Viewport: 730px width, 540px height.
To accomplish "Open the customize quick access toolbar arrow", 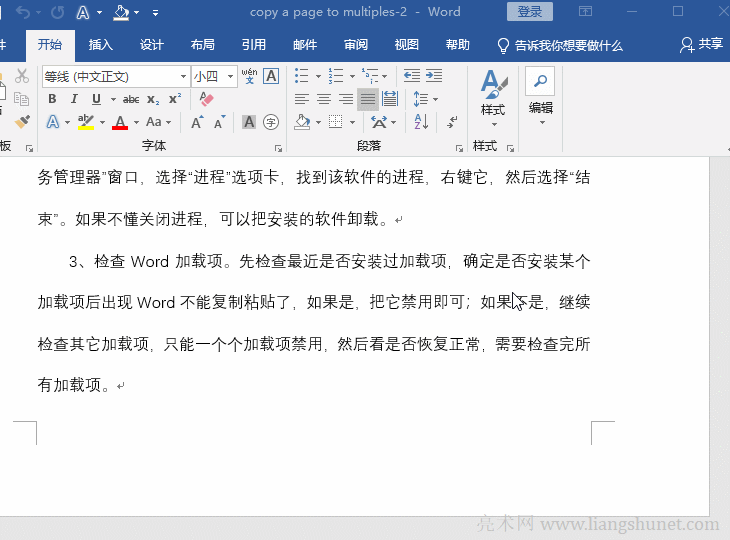I will [155, 13].
